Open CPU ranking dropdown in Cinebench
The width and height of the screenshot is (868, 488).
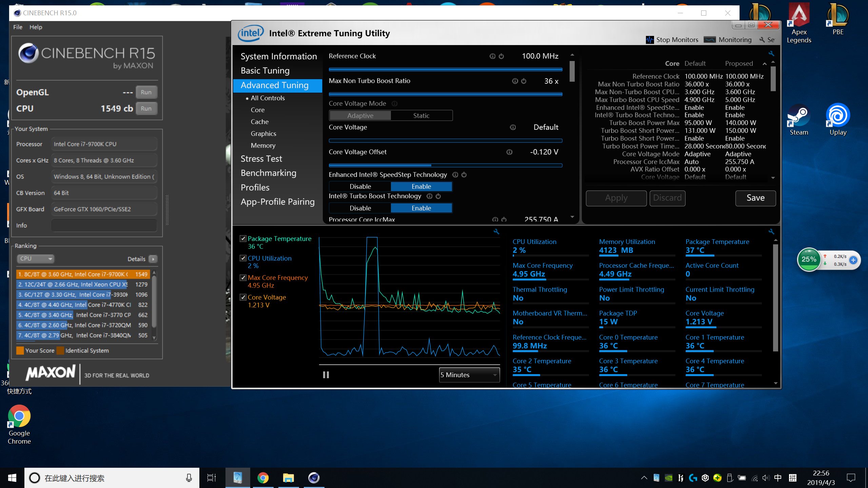click(36, 259)
